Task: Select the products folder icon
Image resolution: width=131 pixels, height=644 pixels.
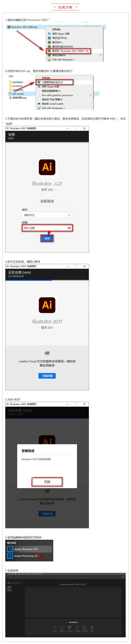Action: 10,86
